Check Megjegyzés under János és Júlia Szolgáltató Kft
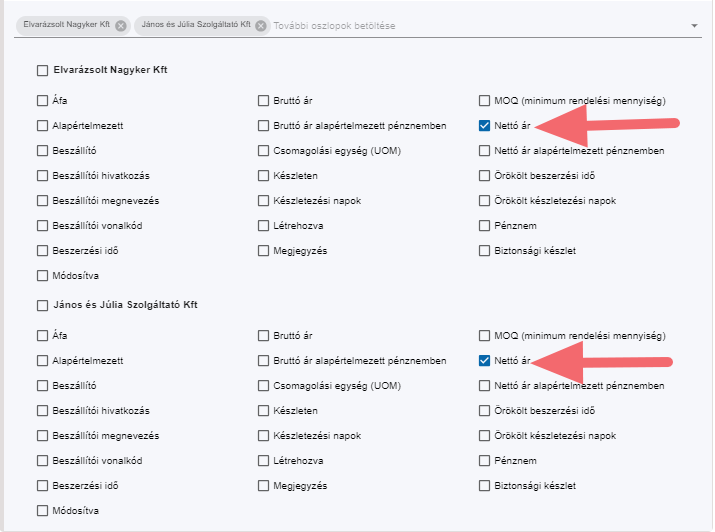 264,486
